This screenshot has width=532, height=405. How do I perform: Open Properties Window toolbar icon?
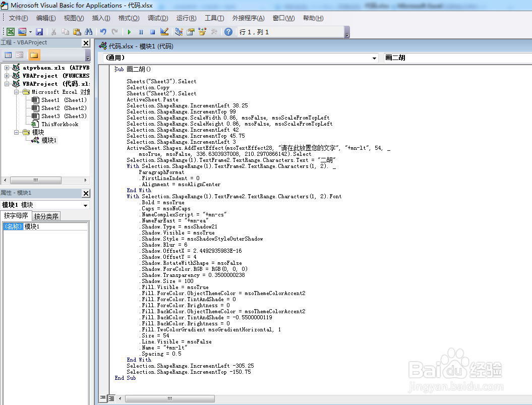click(x=190, y=32)
